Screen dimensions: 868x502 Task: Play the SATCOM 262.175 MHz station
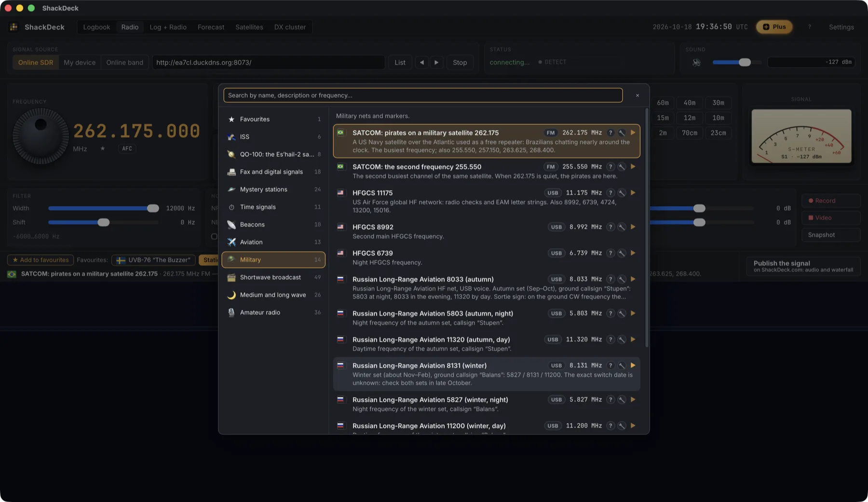coord(633,133)
